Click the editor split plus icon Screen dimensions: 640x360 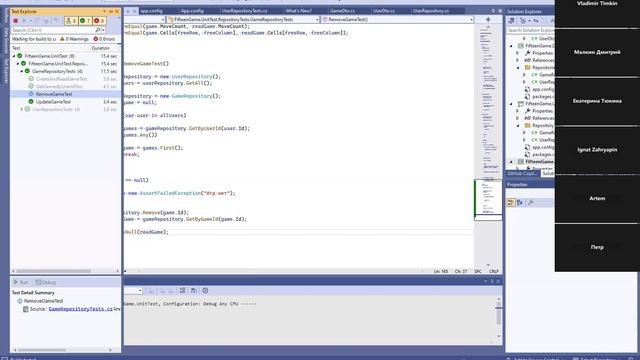point(488,19)
